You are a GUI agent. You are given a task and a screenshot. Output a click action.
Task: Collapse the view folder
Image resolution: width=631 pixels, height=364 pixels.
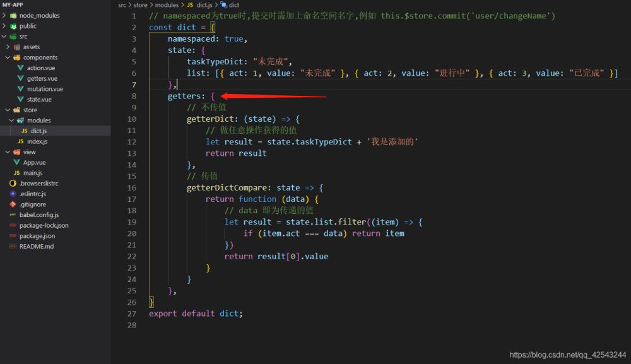coord(8,152)
